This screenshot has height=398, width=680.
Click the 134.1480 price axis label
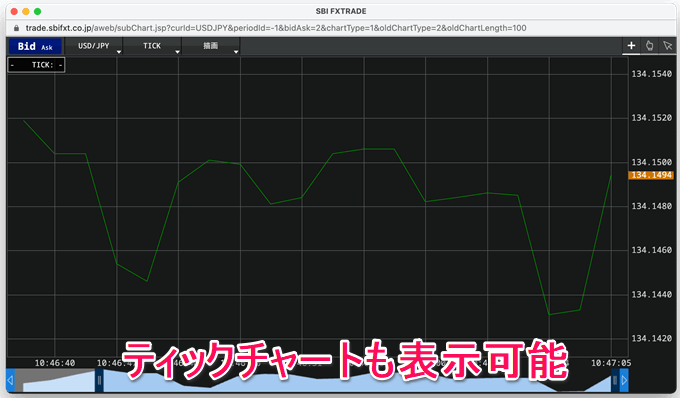pyautogui.click(x=651, y=206)
